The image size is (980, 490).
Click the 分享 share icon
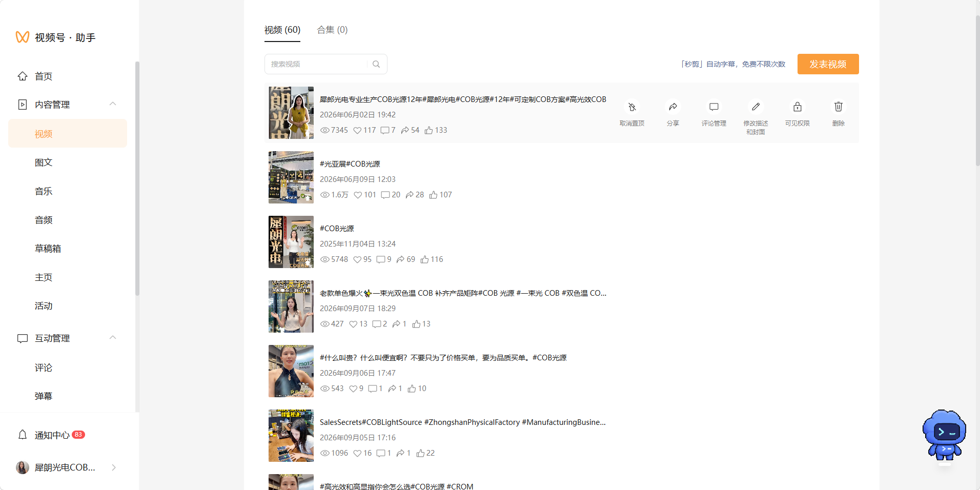(x=673, y=107)
